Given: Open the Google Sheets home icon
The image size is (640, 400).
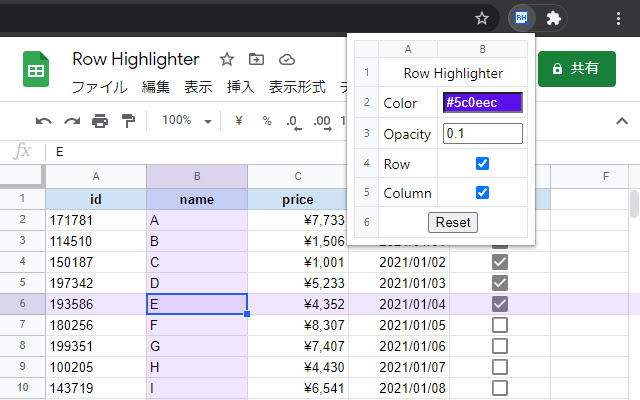Looking at the screenshot, I should 37,70.
